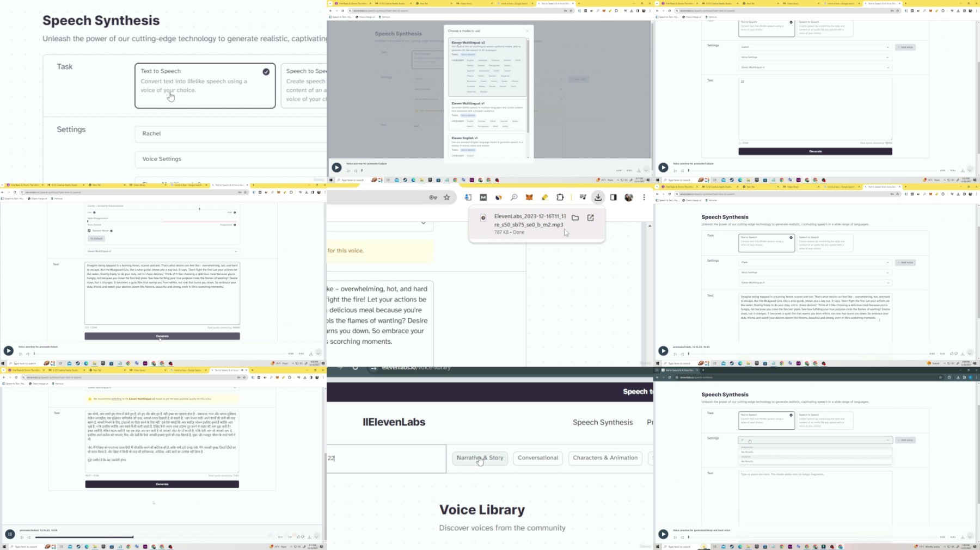
Task: Click the "switching" link in the Multilingual v2 recommendation
Action: point(117,399)
